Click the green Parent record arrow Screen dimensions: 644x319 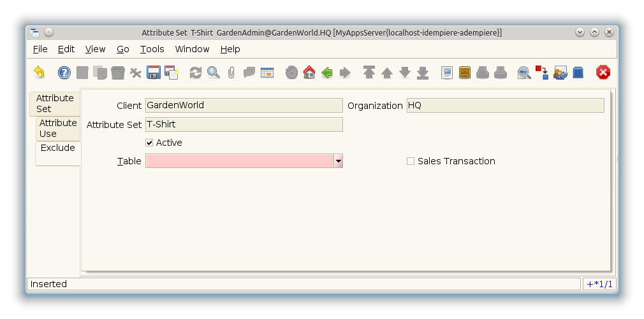point(327,73)
